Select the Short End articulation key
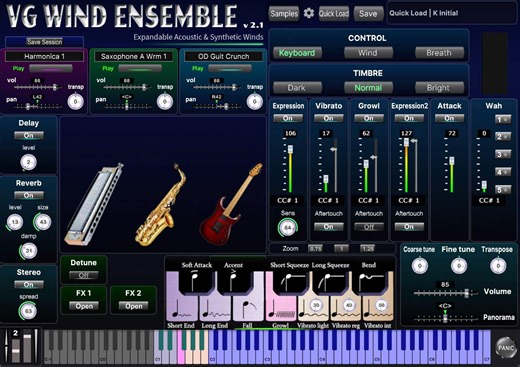This screenshot has height=367, width=520. click(x=182, y=309)
